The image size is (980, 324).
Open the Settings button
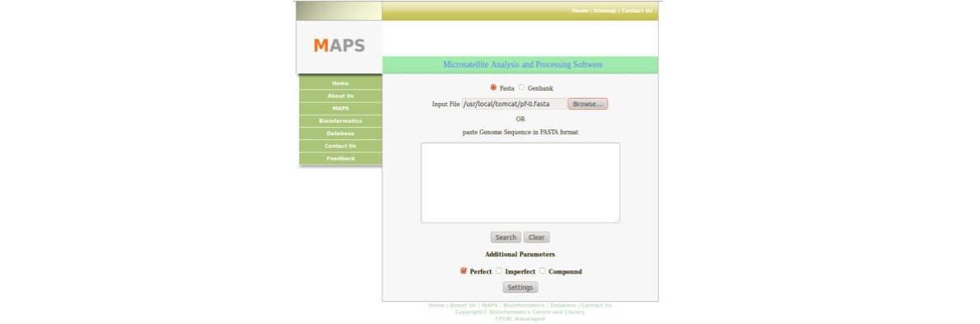coord(520,288)
